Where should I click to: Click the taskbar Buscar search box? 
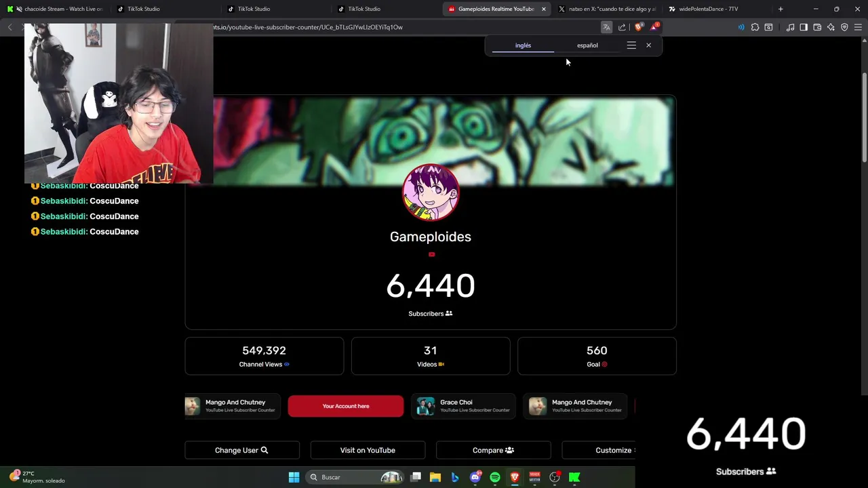355,477
